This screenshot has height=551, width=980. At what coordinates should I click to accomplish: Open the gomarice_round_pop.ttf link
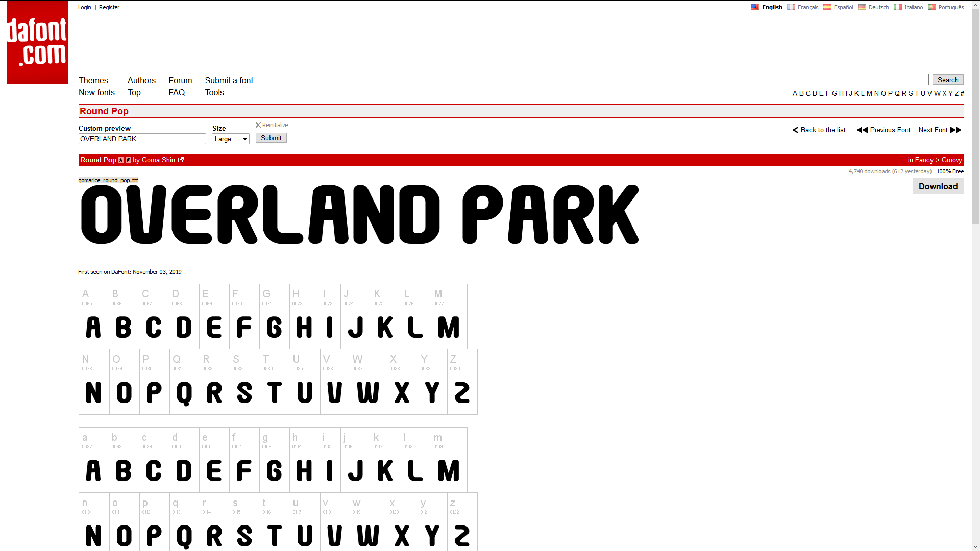tap(108, 180)
